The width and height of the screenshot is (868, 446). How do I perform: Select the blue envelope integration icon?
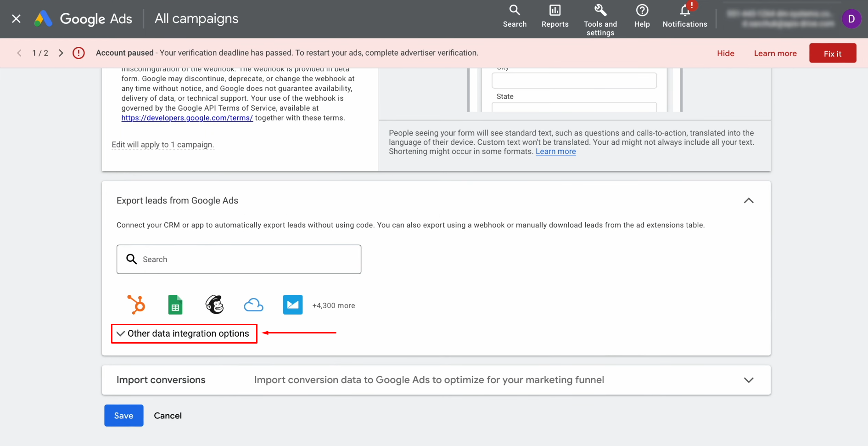click(293, 305)
